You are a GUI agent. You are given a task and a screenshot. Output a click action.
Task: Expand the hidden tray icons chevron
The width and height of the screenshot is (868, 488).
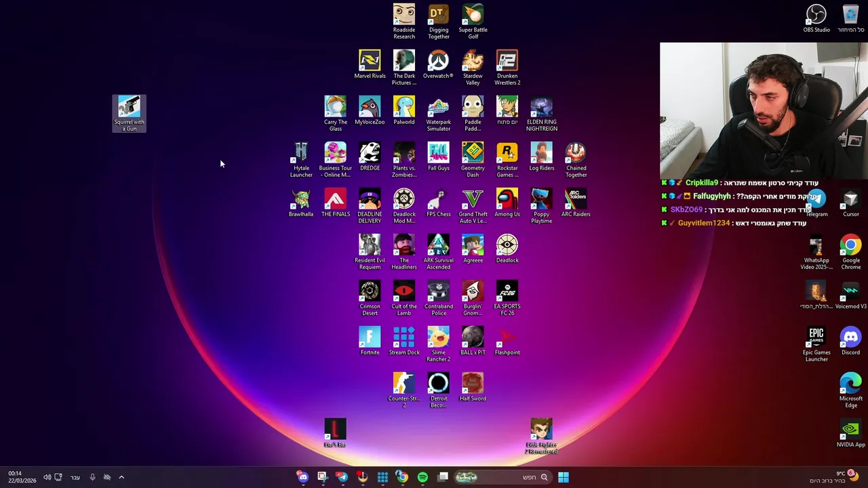(121, 477)
